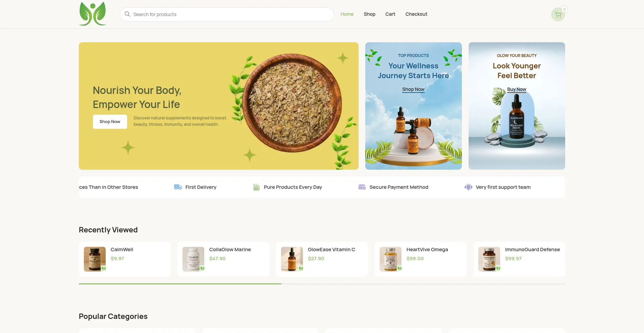Click the support team headset icon
The height and width of the screenshot is (333, 644).
pyautogui.click(x=468, y=187)
